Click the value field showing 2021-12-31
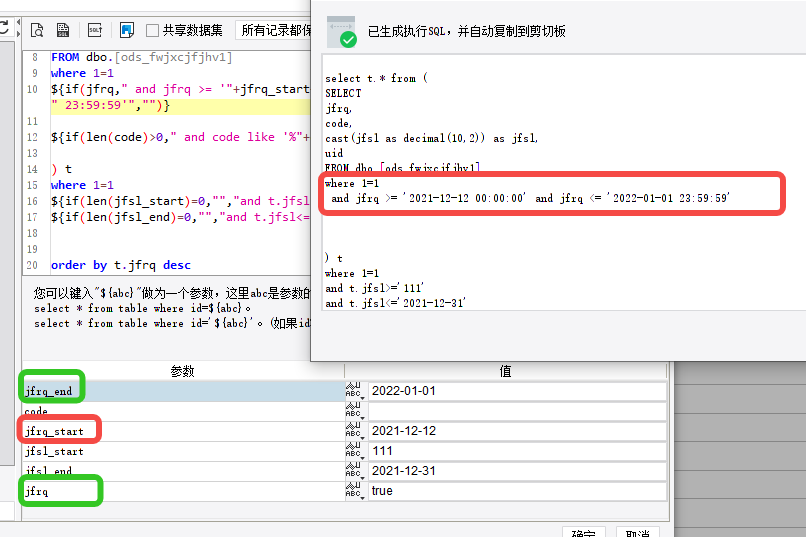Image resolution: width=806 pixels, height=537 pixels. pyautogui.click(x=517, y=471)
